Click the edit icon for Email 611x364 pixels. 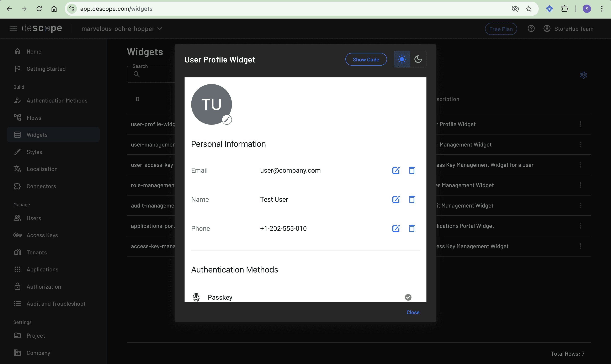[x=396, y=170]
